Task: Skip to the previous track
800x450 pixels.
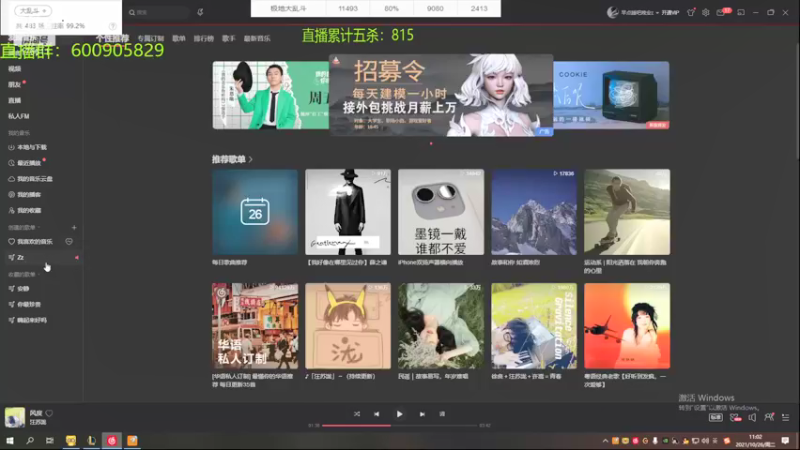Action: [x=377, y=414]
